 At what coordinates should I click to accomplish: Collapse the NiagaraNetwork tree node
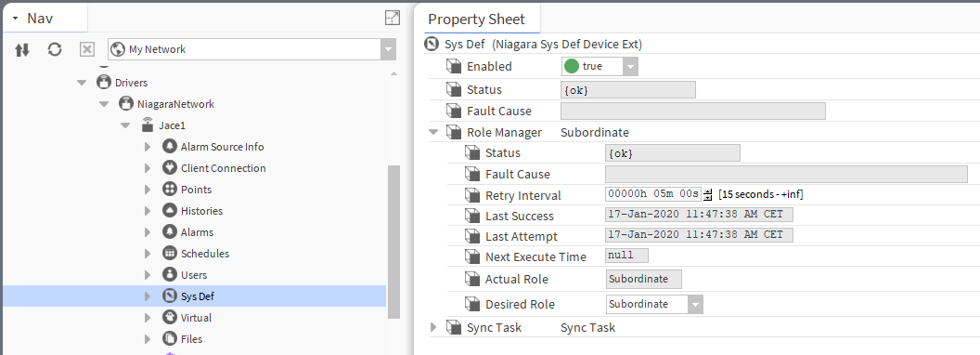(x=104, y=104)
